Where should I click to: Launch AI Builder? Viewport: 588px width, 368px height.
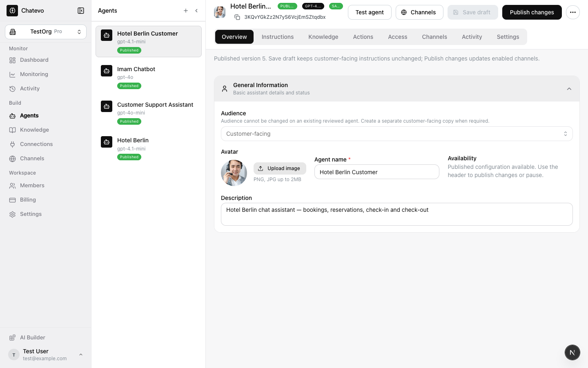(46, 338)
